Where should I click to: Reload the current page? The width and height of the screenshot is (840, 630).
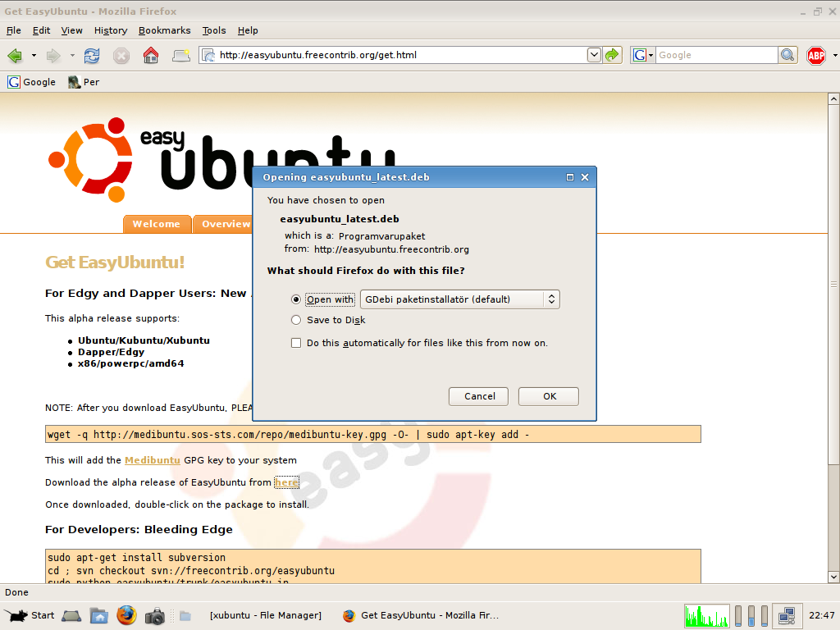click(x=92, y=55)
